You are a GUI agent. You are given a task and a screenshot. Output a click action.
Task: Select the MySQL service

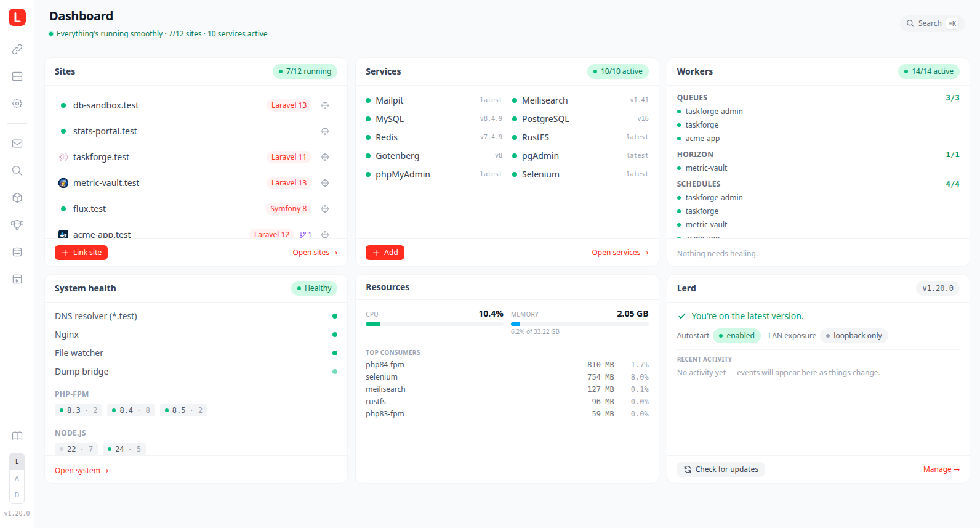434,119
